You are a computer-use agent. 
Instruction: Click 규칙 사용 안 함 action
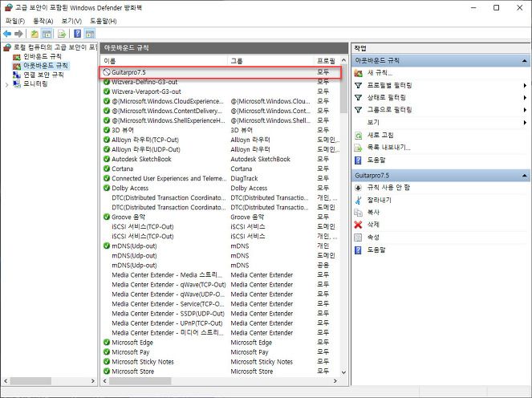[x=388, y=187]
